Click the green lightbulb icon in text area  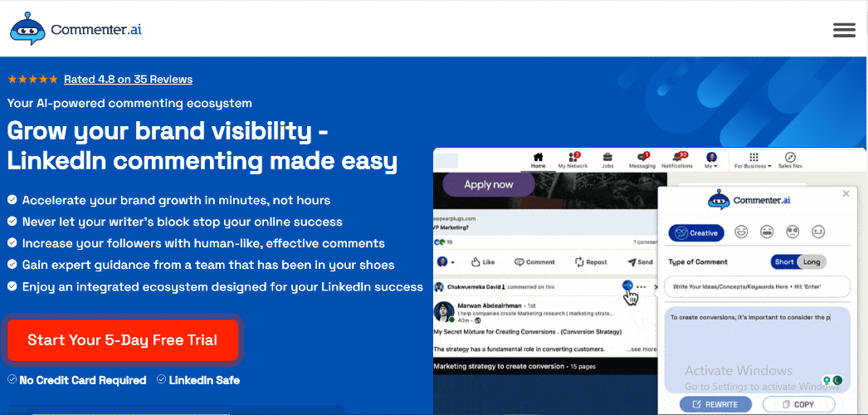[827, 380]
